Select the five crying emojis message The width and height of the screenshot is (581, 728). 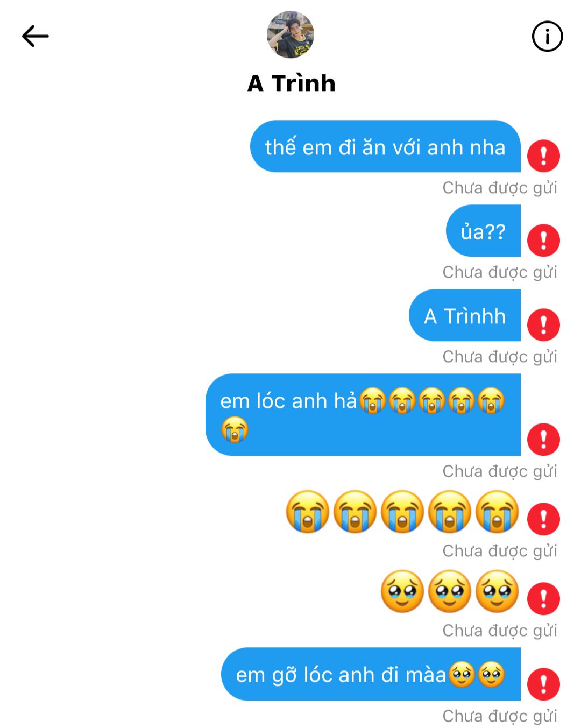point(402,512)
